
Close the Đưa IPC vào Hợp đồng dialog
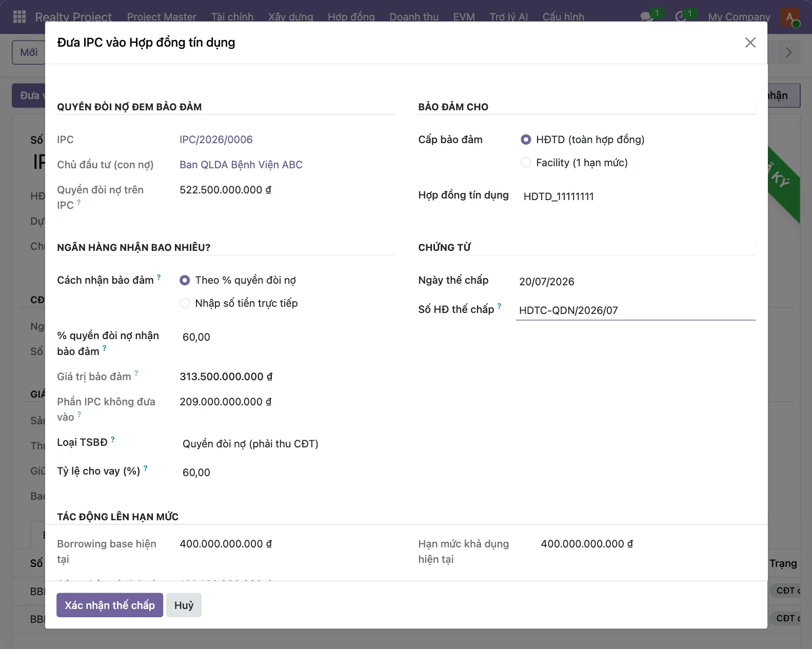click(750, 43)
